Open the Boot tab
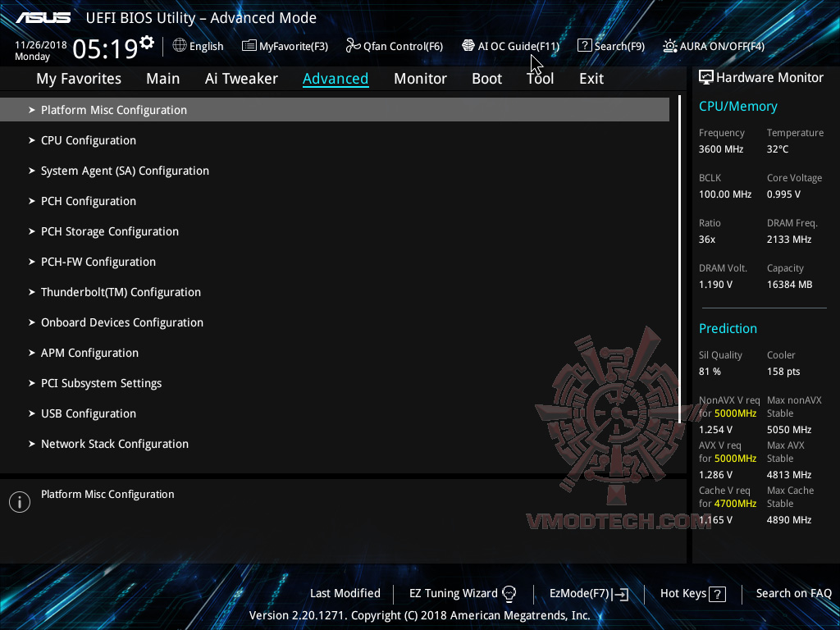 coord(487,79)
